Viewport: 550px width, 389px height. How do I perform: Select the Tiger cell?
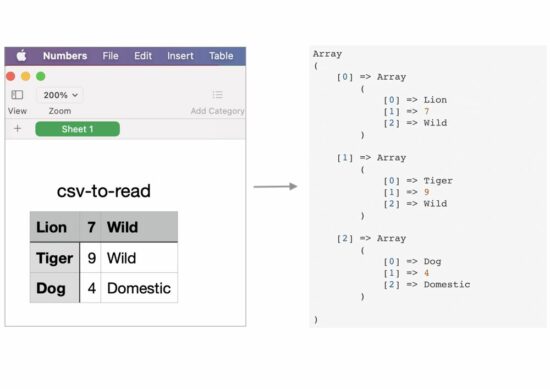point(55,258)
